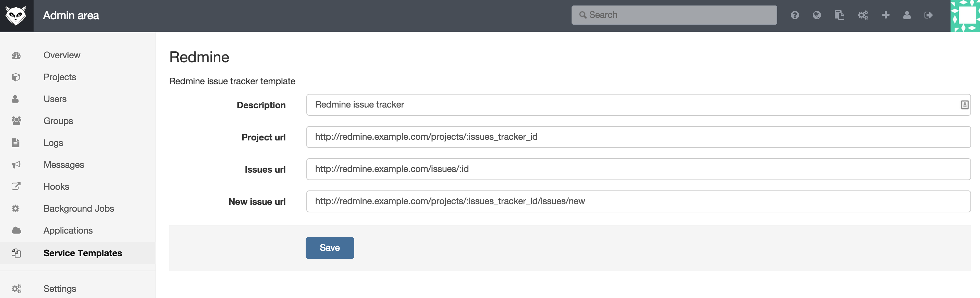Click inside the Search field
The width and height of the screenshot is (980, 298).
tap(673, 15)
